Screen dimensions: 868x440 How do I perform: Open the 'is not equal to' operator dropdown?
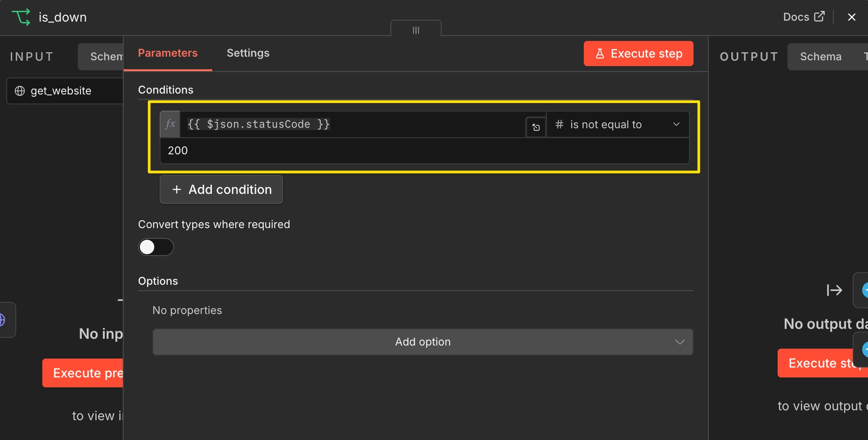tap(617, 125)
